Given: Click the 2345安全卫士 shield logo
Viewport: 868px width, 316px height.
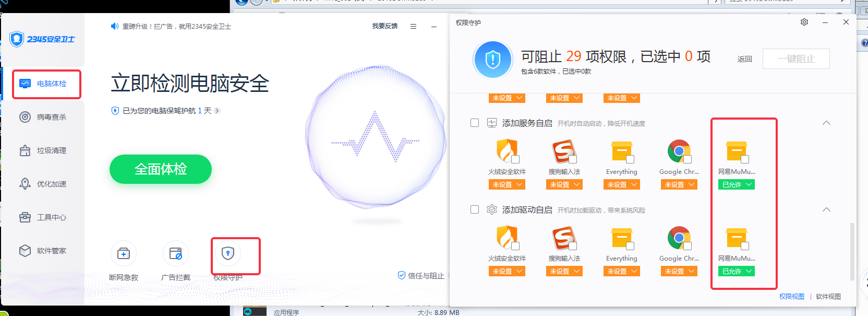Looking at the screenshot, I should coord(17,39).
